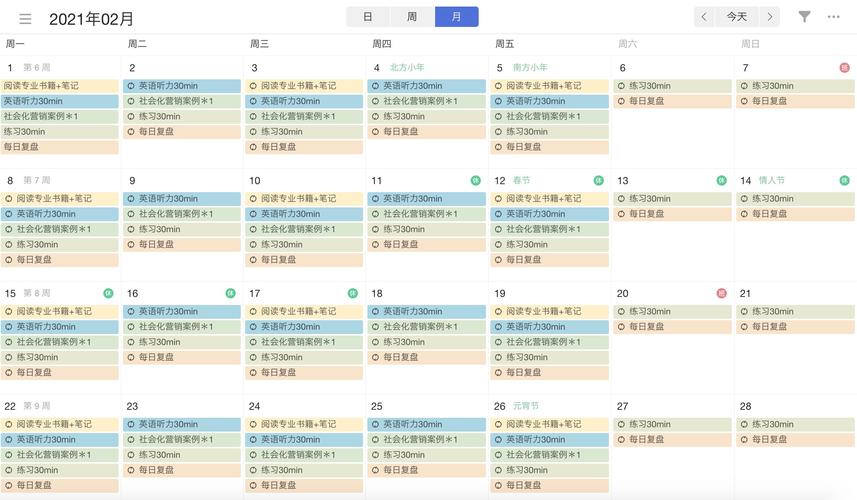
Task: Open task 阅读专业书籍+笔记 on February 17
Action: pos(304,311)
